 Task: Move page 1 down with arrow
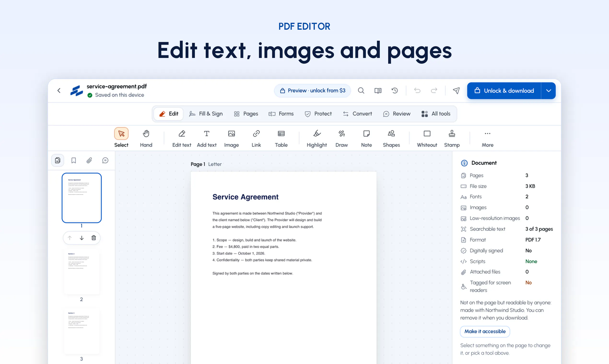(82, 238)
